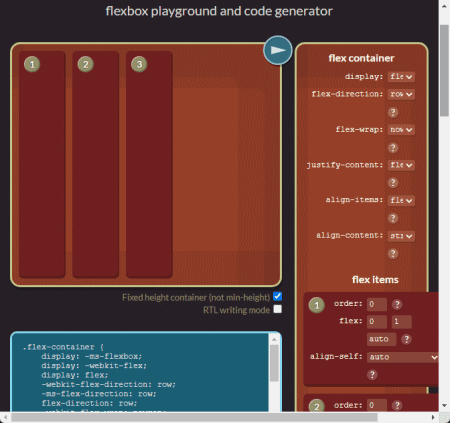Open help icon under justify-content
The height and width of the screenshot is (423, 450).
(x=393, y=183)
